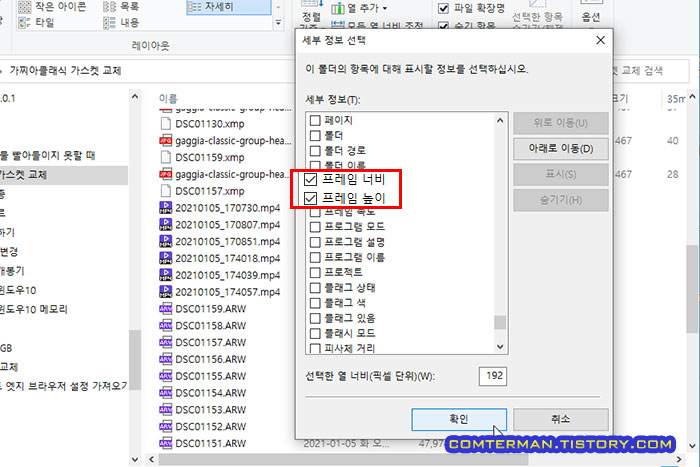The height and width of the screenshot is (467, 700).
Task: Click the navigation pane scroll-down arrow
Action: [x=135, y=459]
